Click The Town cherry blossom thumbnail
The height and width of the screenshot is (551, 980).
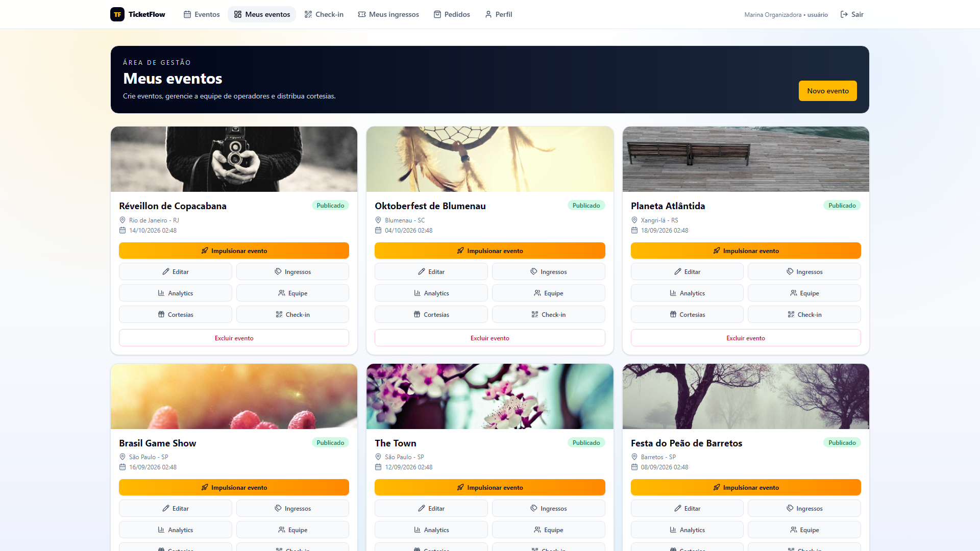490,396
